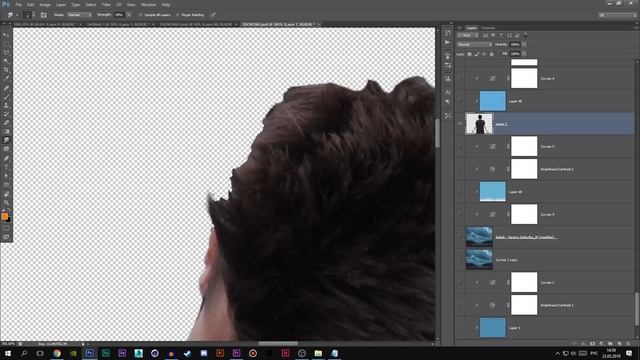This screenshot has height=360, width=640.
Task: Toggle visibility of Curves 2 layer
Action: (460, 282)
